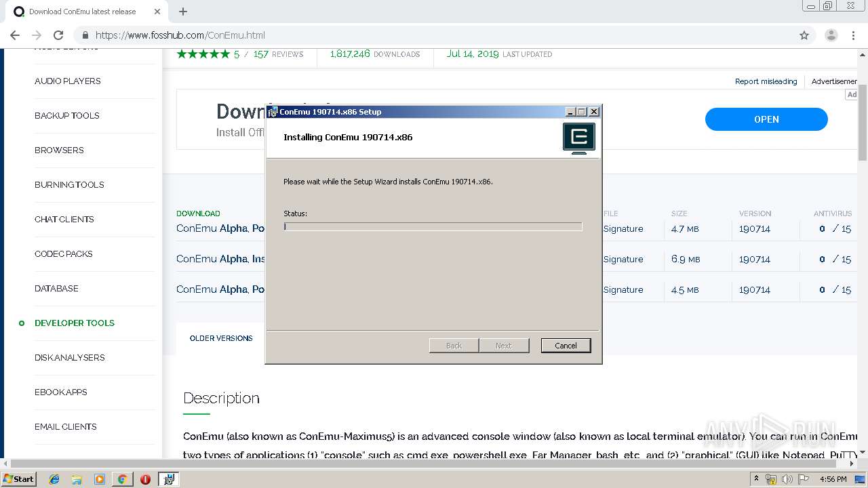The image size is (868, 488).
Task: Open Database category in sidebar
Action: [x=56, y=288]
